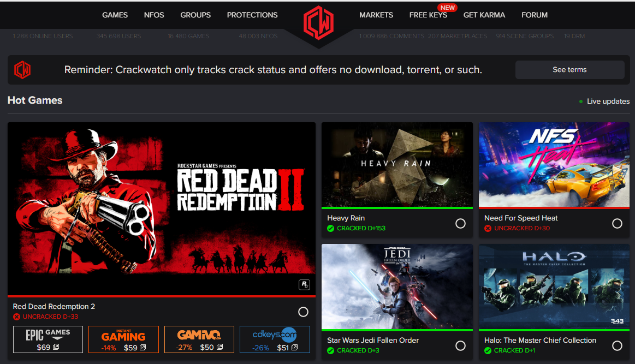This screenshot has width=635, height=364.
Task: Click the cracked checkmark under Star Wars Jedi Fallen Order
Action: 330,351
